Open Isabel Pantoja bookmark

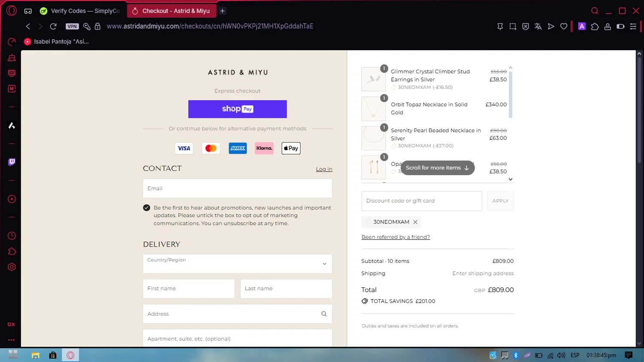point(56,42)
